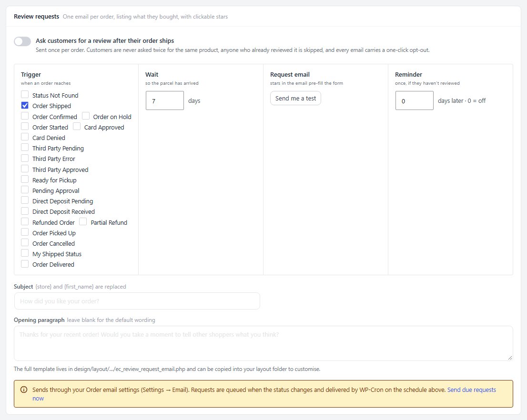Screen dimensions: 527x420
Task: Check the Third Party Pending option
Action: [x=25, y=148]
